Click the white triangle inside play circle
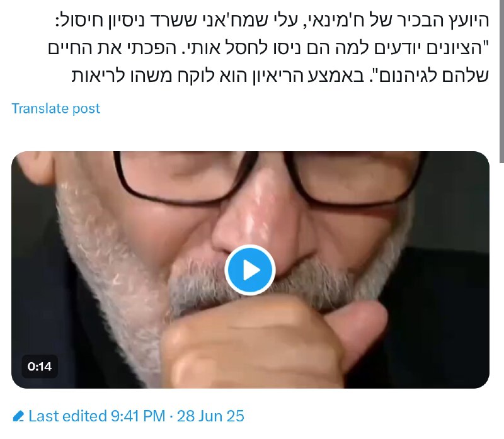 tap(251, 270)
